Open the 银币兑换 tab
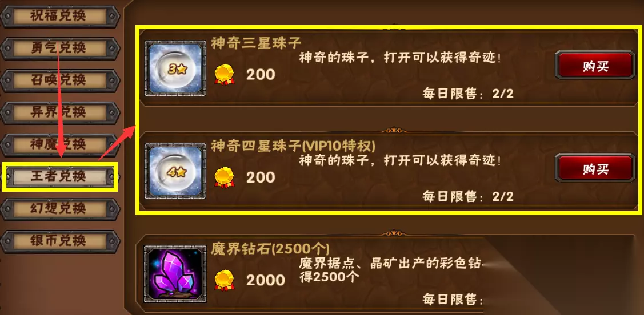The width and height of the screenshot is (644, 315). pyautogui.click(x=60, y=241)
